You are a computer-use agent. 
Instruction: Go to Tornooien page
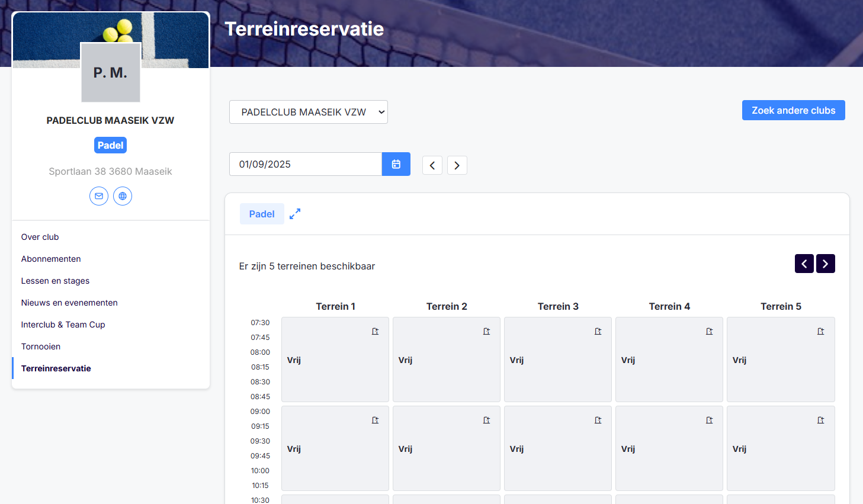coord(41,346)
